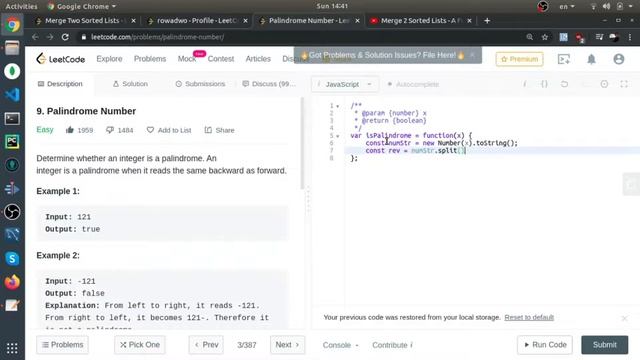This screenshot has width=640, height=360.
Task: Dismiss the restored code notification
Action: [624, 318]
